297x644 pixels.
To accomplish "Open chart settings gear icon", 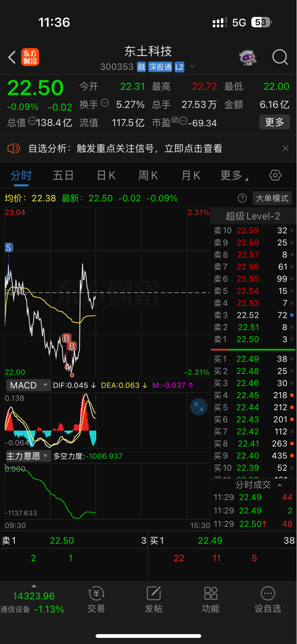I will click(x=275, y=175).
